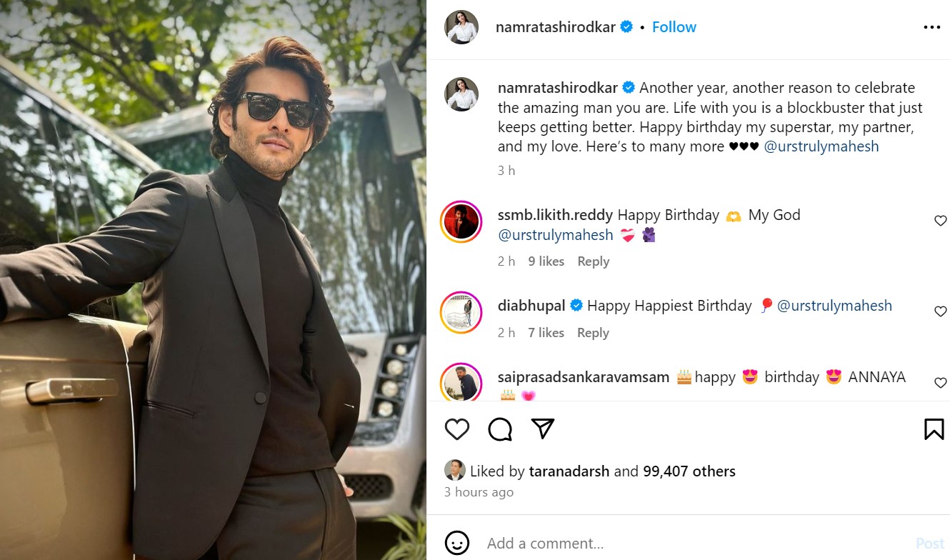Click the Add a comment field

click(686, 543)
